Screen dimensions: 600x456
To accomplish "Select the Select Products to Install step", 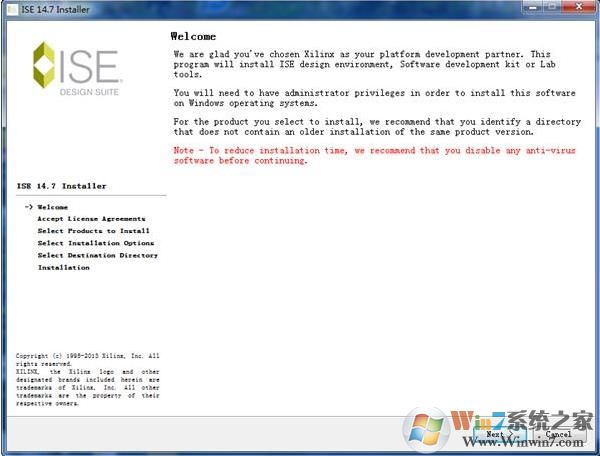I will click(93, 231).
